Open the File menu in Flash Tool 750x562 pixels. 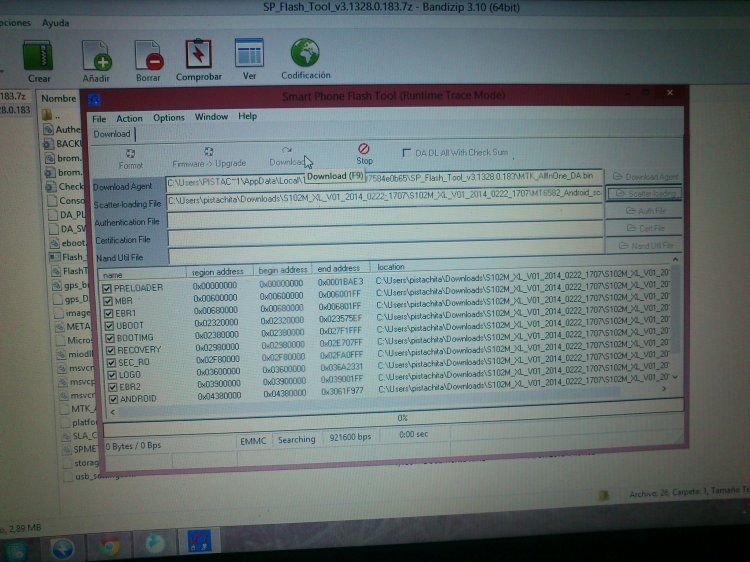pos(99,119)
